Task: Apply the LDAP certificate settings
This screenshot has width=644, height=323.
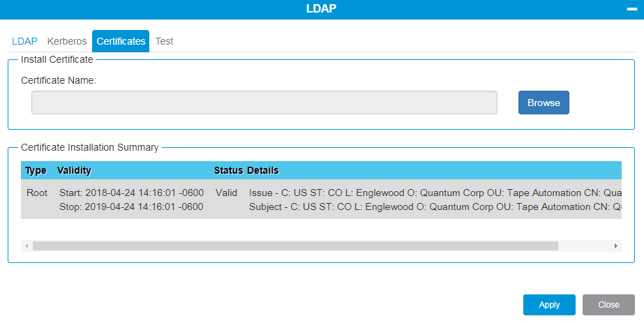Action: [549, 305]
